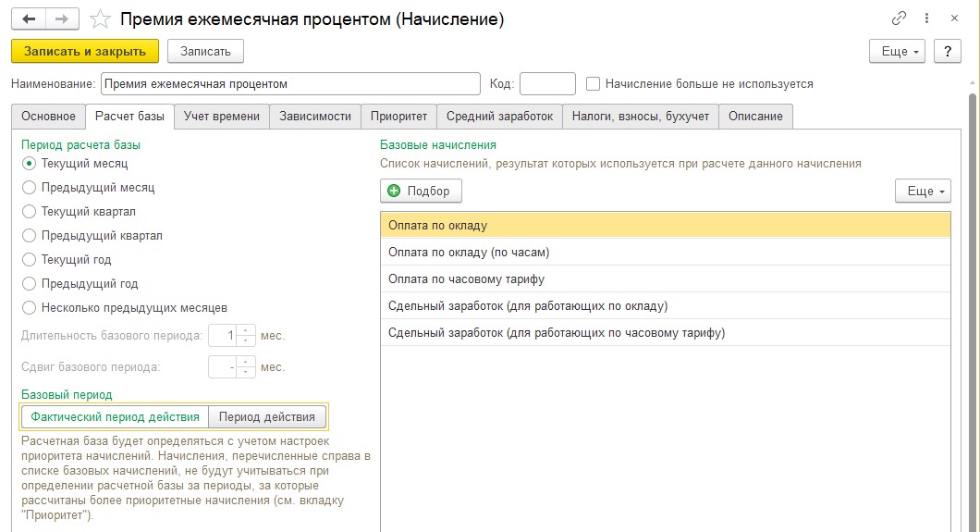Click the Наименование text field
The width and height of the screenshot is (980, 532).
point(290,84)
